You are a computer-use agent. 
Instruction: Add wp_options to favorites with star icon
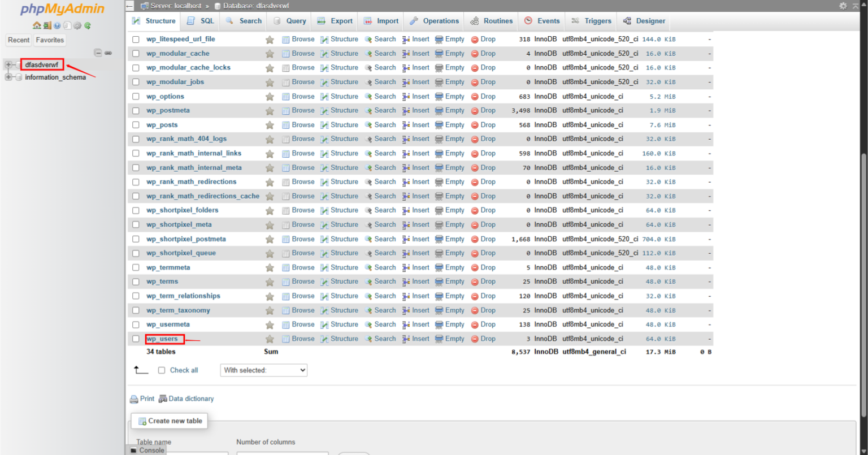coord(270,97)
